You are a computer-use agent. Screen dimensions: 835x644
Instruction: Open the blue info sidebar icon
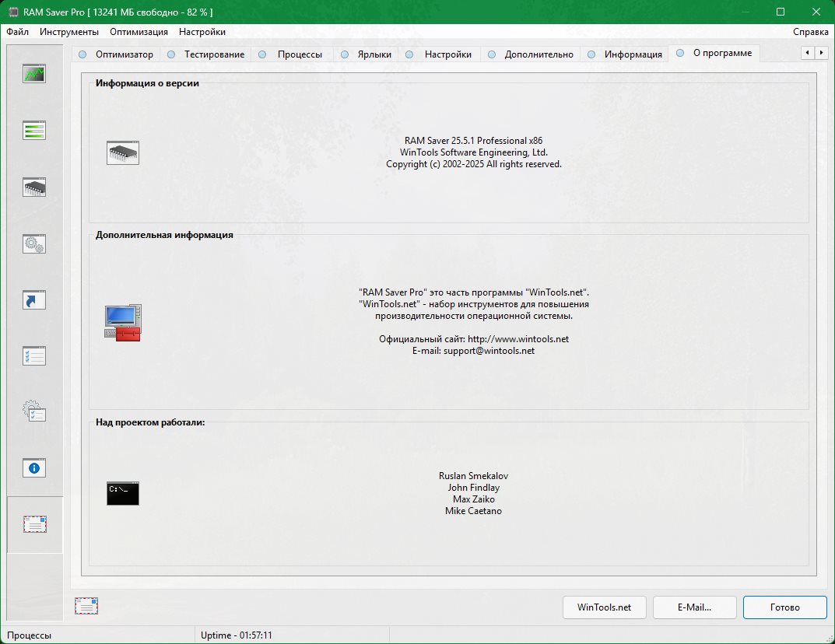34,467
